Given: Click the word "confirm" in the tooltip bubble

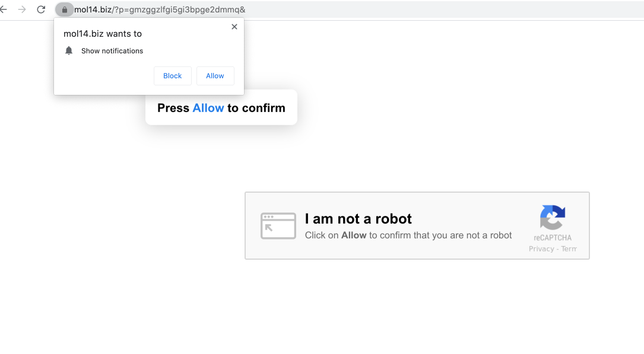Looking at the screenshot, I should coord(263,108).
